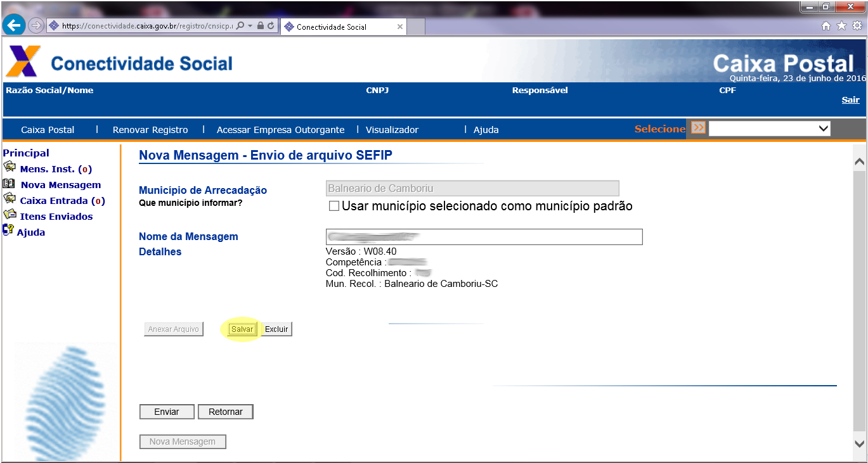Click the padlock security icon in address bar
This screenshot has height=463, width=868.
coord(261,26)
